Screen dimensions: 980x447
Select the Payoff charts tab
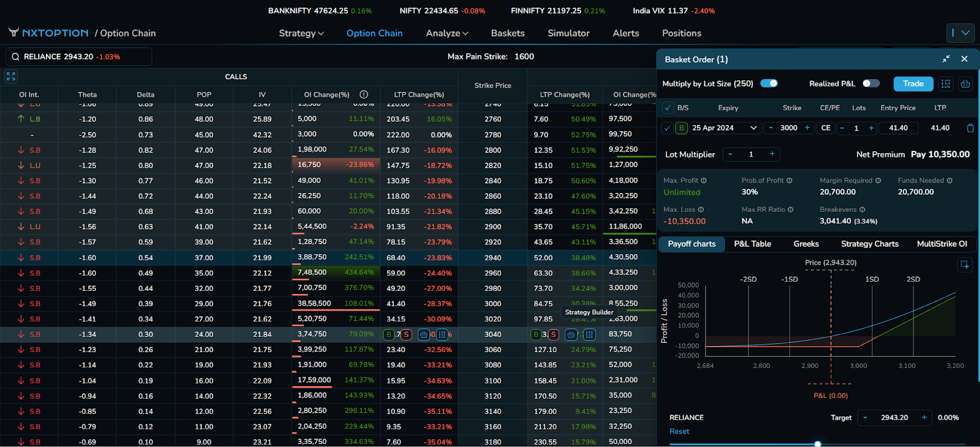692,244
